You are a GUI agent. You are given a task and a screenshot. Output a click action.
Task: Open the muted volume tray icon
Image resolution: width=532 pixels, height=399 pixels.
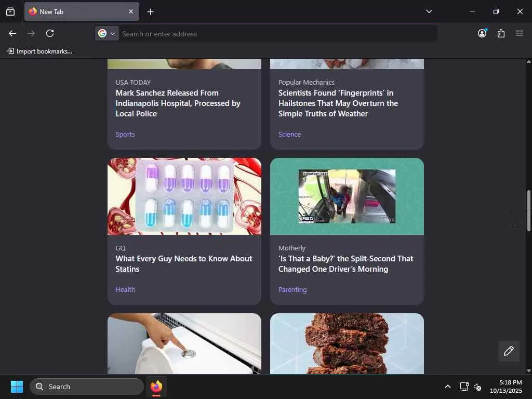click(x=477, y=387)
